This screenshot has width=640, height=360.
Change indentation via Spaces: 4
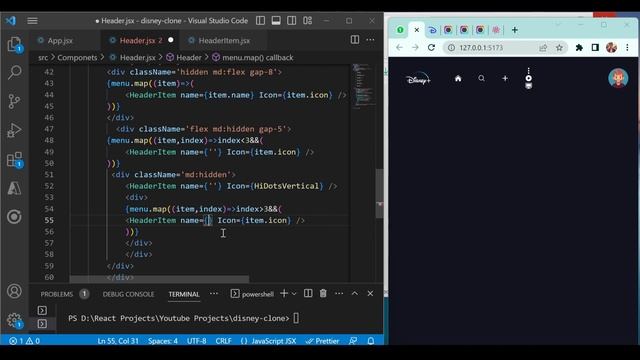162,341
